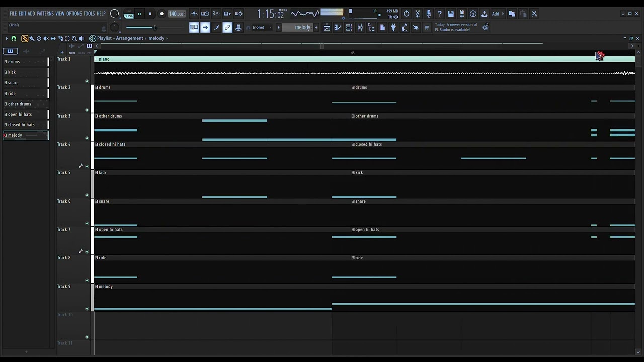Select the paint brush tool
Image resolution: width=644 pixels, height=362 pixels.
point(32,38)
